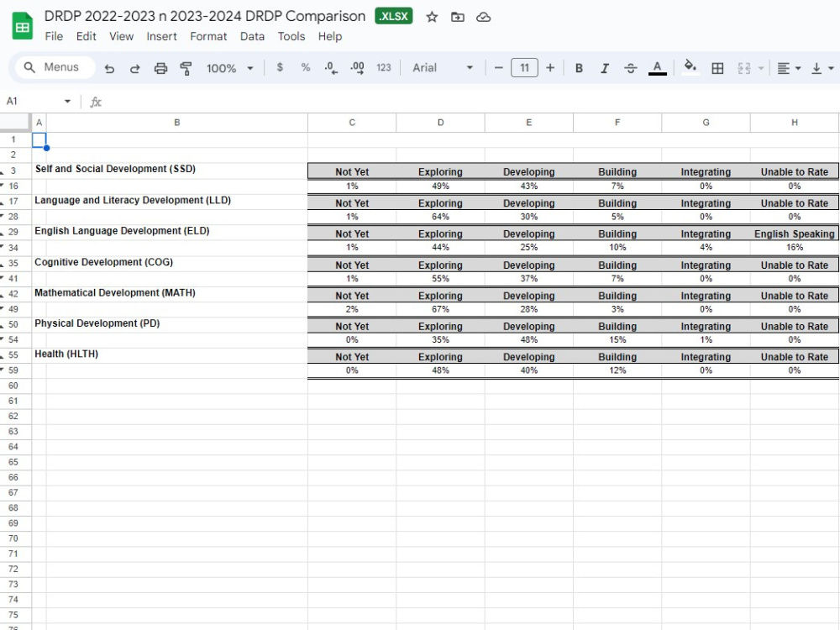Increase font size with plus button
The height and width of the screenshot is (630, 840).
pos(550,68)
